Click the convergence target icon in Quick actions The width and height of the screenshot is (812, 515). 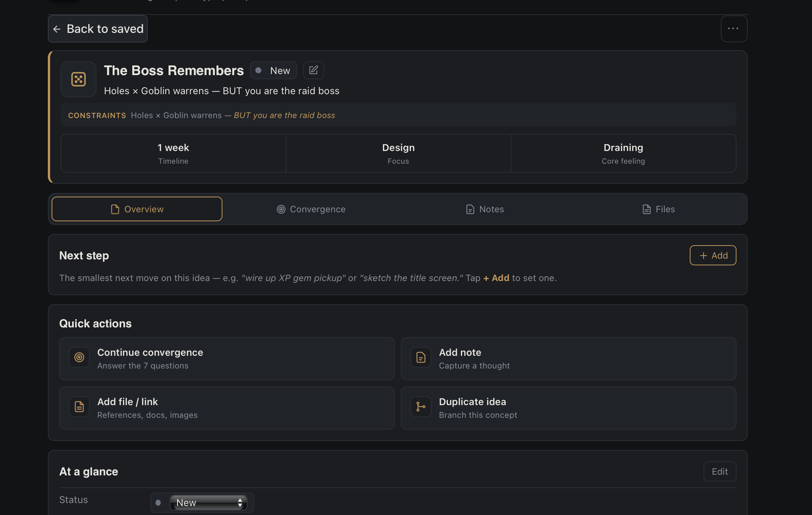pos(79,357)
